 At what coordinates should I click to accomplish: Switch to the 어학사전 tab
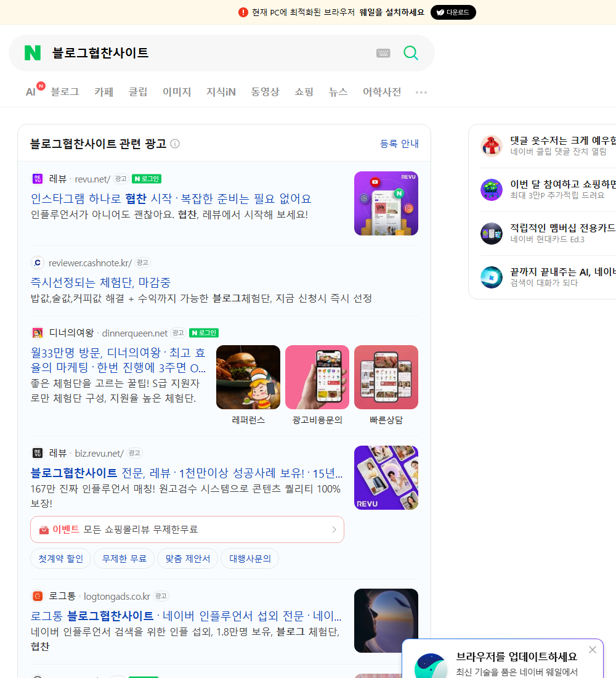pyautogui.click(x=382, y=92)
